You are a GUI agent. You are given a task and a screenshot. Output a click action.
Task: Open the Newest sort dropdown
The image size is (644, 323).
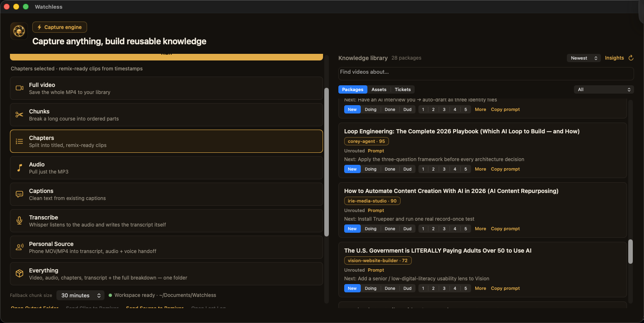[584, 58]
